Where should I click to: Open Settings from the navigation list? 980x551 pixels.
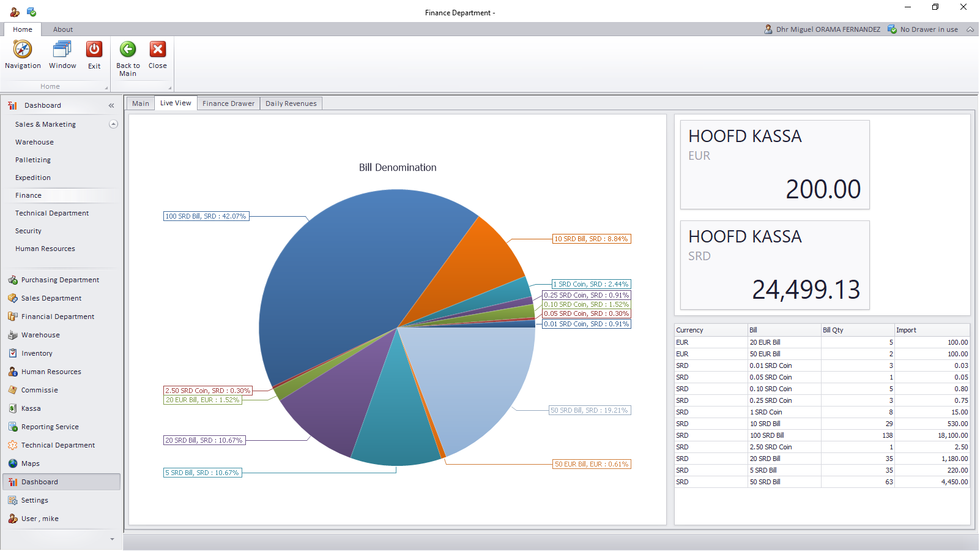34,500
